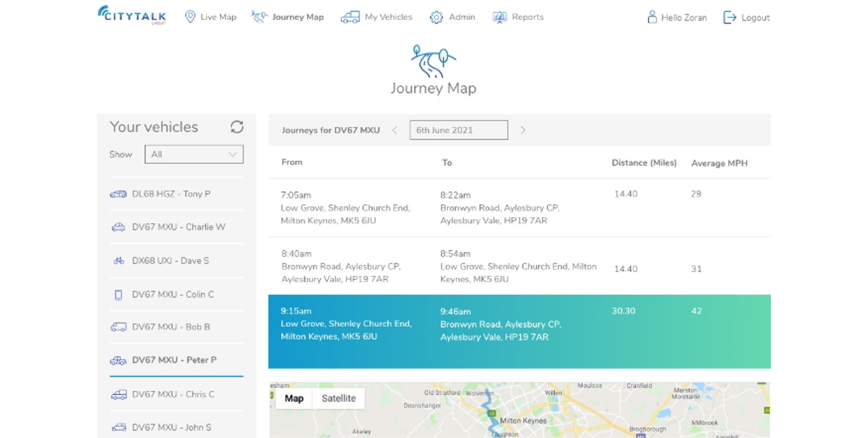
Task: Click the phone icon for Colin C
Action: point(118,295)
